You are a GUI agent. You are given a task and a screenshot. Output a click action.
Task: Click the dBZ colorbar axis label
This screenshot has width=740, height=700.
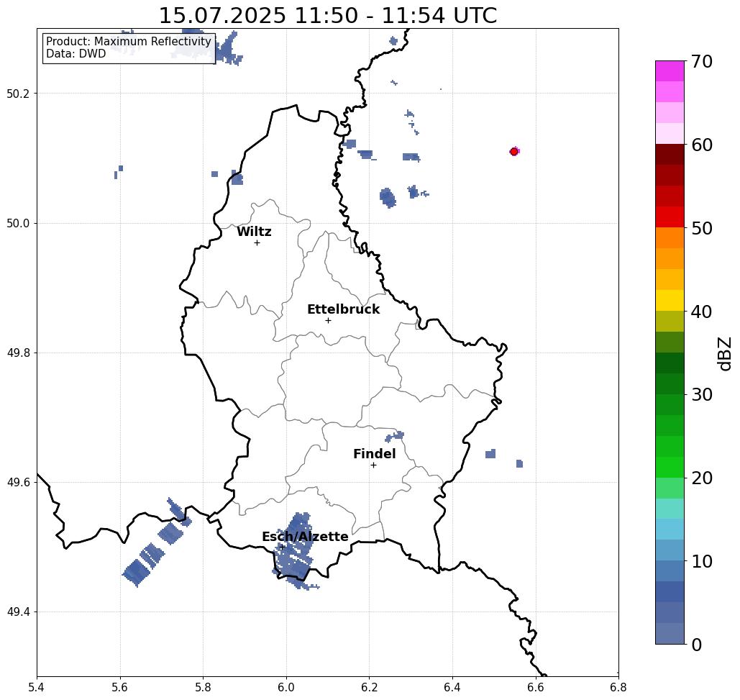tap(724, 353)
